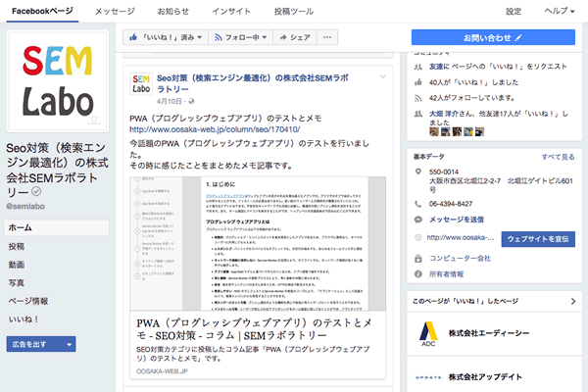Click the globe icon beside website URL

pos(418,237)
